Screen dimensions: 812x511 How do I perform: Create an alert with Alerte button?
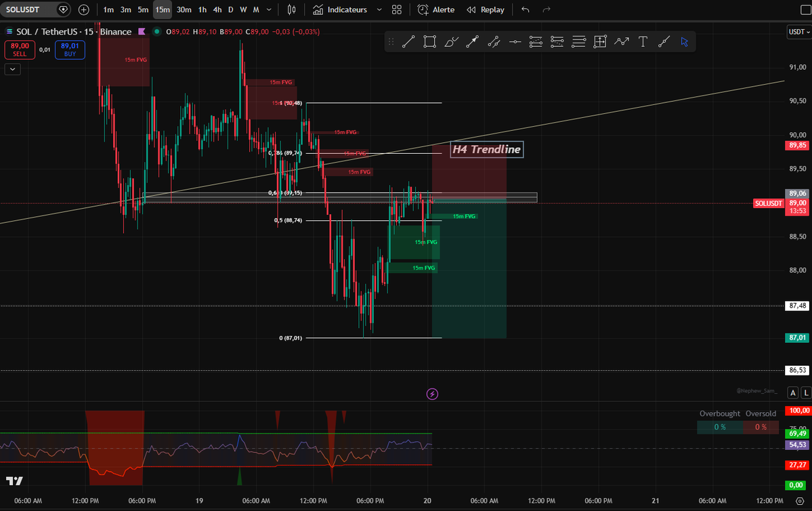[436, 10]
